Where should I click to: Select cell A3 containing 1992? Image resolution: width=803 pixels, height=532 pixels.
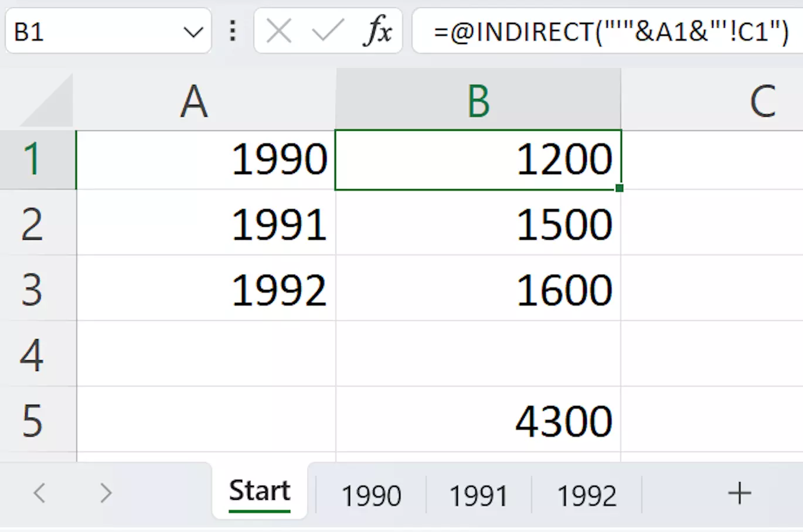tap(206, 288)
